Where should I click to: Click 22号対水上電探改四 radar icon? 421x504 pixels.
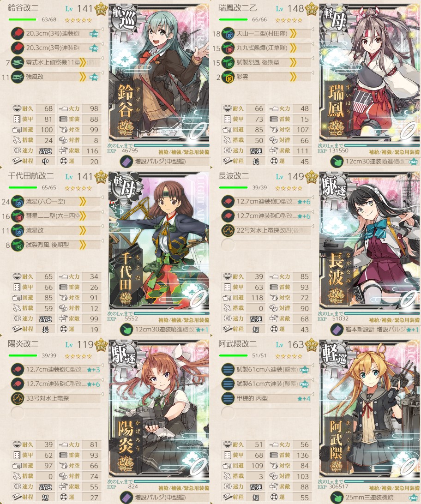coord(228,230)
